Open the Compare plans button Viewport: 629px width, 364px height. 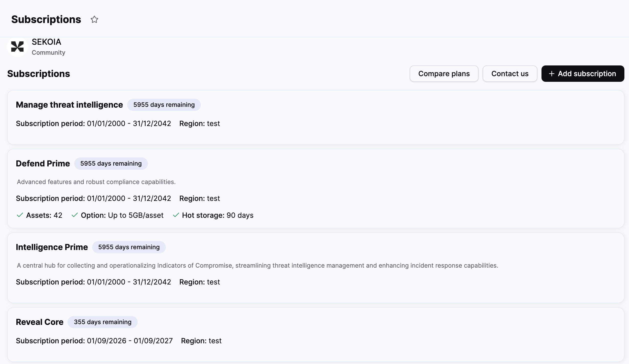point(444,74)
